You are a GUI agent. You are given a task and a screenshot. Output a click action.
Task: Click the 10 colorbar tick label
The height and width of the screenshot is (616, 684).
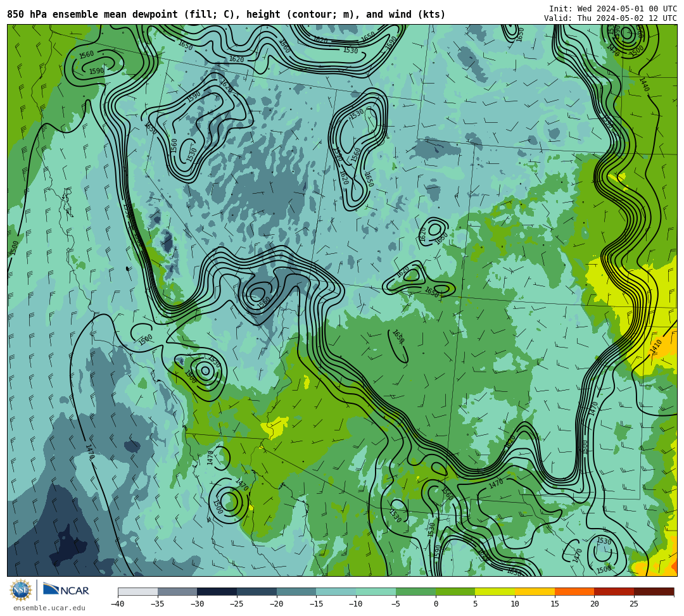coord(515,604)
